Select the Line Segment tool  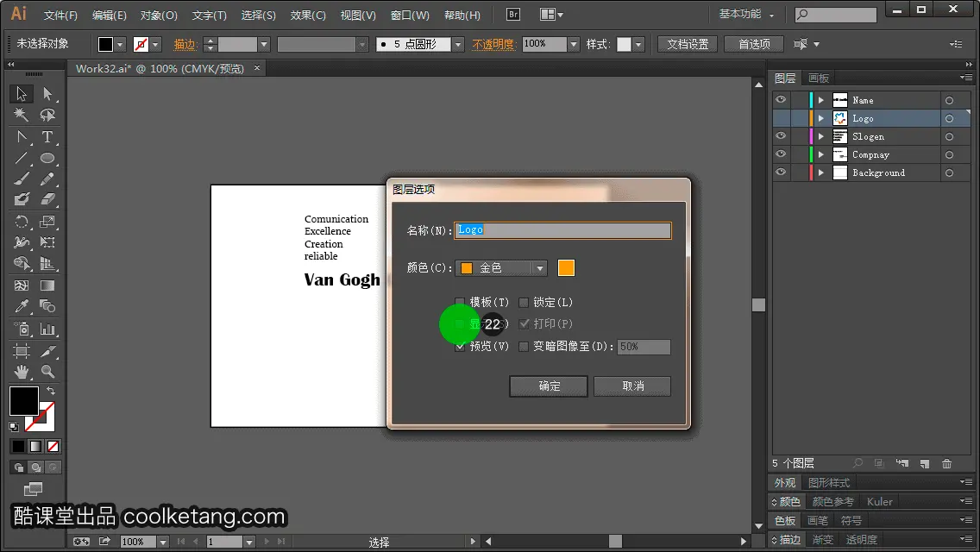pyautogui.click(x=22, y=158)
